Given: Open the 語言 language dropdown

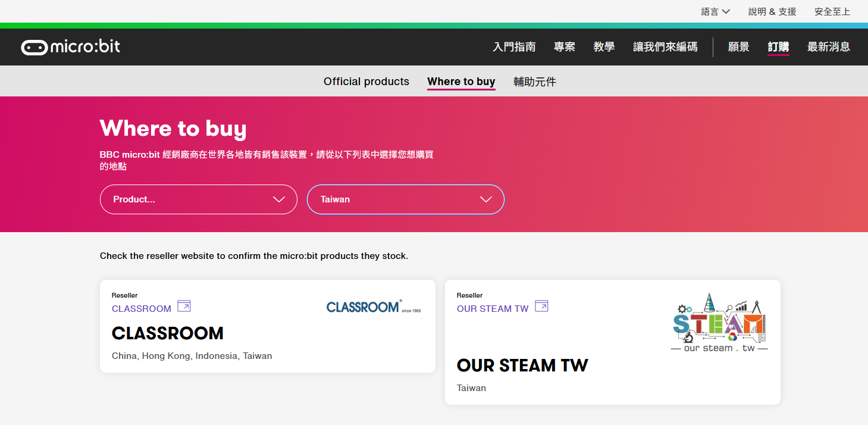Looking at the screenshot, I should click(x=715, y=12).
